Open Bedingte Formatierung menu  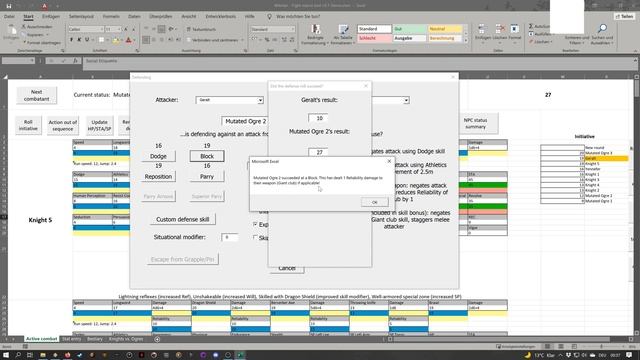pyautogui.click(x=315, y=34)
